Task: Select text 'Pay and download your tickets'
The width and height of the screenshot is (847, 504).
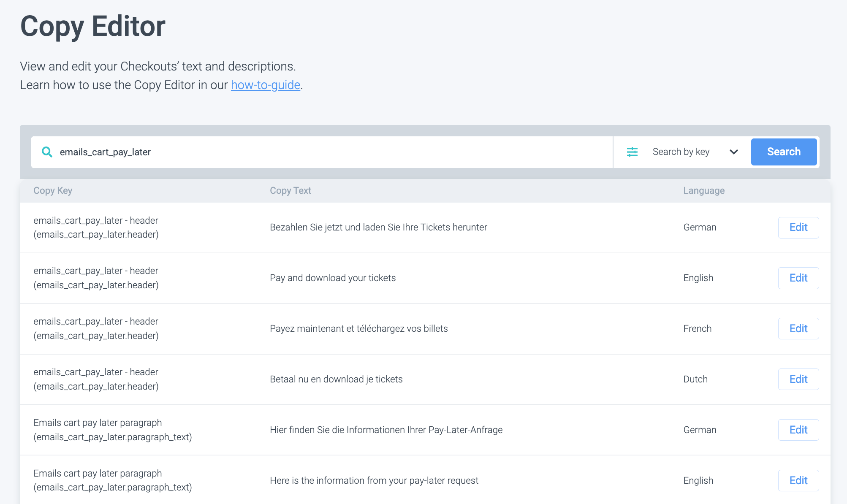Action: point(333,278)
